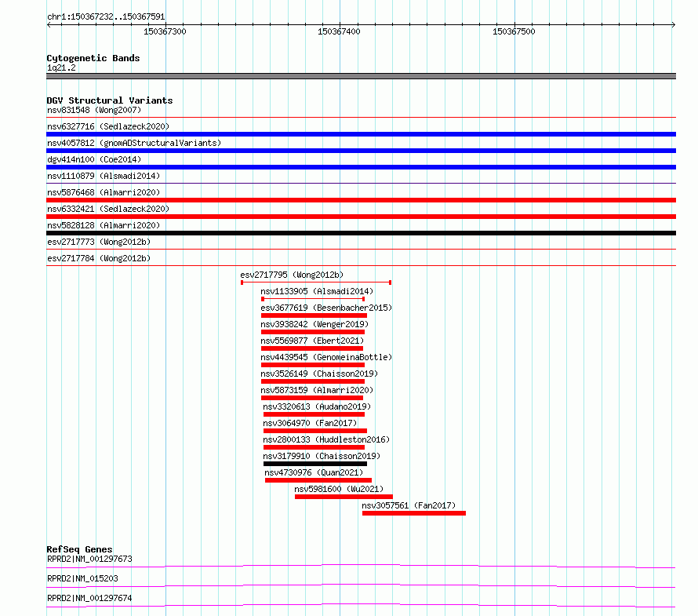Viewport: 698px width, 616px height.
Task: Open variant nsv5981600 (Wu2021)
Action: coord(339,489)
